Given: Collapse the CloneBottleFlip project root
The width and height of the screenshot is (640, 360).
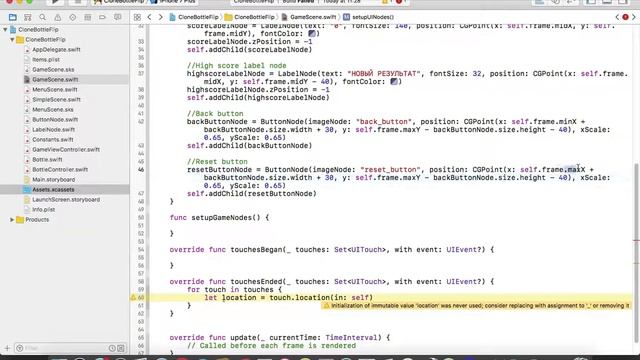Looking at the screenshot, I should pos(5,30).
